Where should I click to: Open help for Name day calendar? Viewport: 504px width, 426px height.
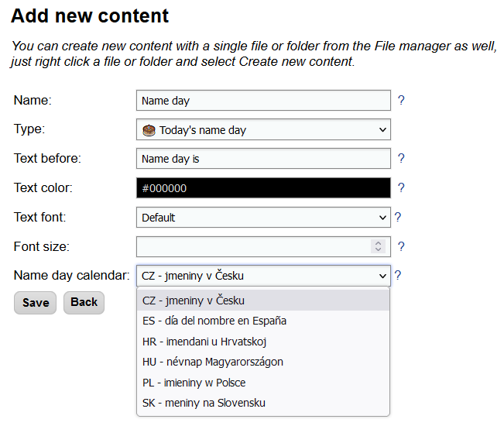click(398, 275)
